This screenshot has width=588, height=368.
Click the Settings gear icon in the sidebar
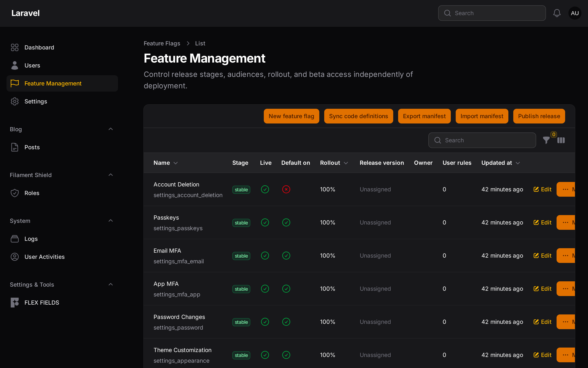click(x=14, y=101)
